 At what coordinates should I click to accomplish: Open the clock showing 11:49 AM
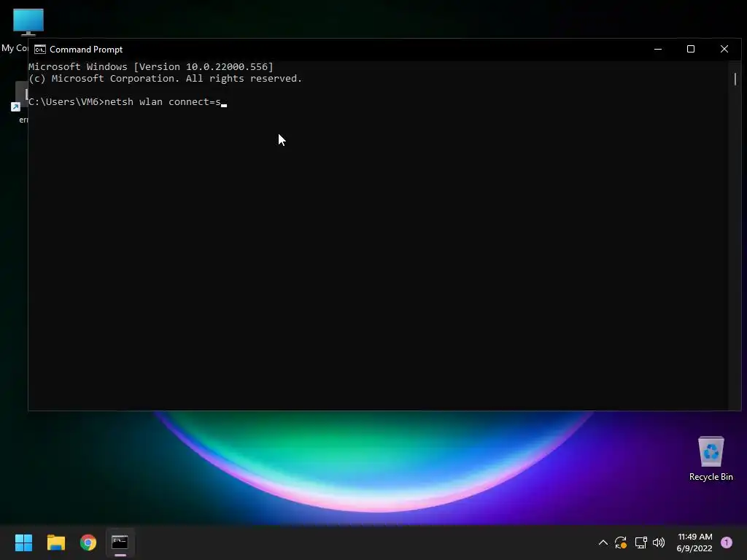pyautogui.click(x=694, y=542)
